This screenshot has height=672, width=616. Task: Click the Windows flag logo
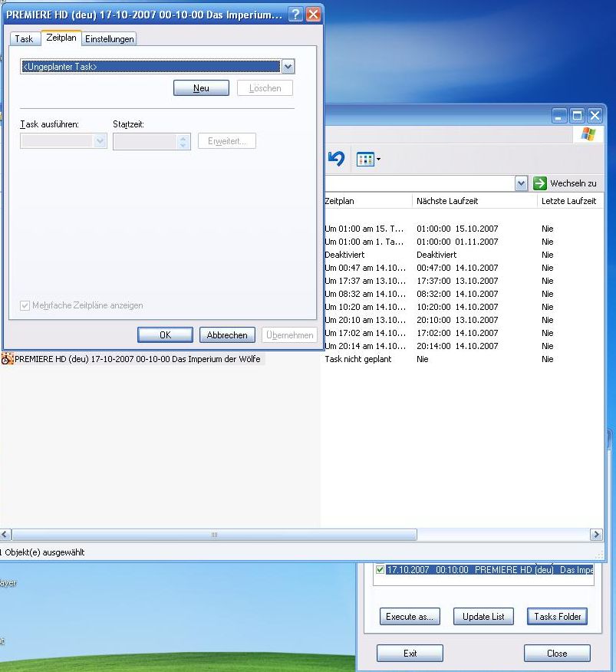click(588, 134)
